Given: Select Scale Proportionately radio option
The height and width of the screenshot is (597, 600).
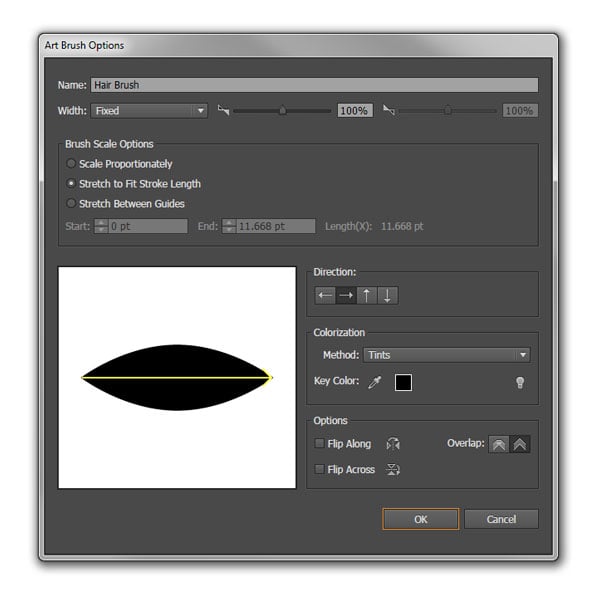Looking at the screenshot, I should (71, 164).
